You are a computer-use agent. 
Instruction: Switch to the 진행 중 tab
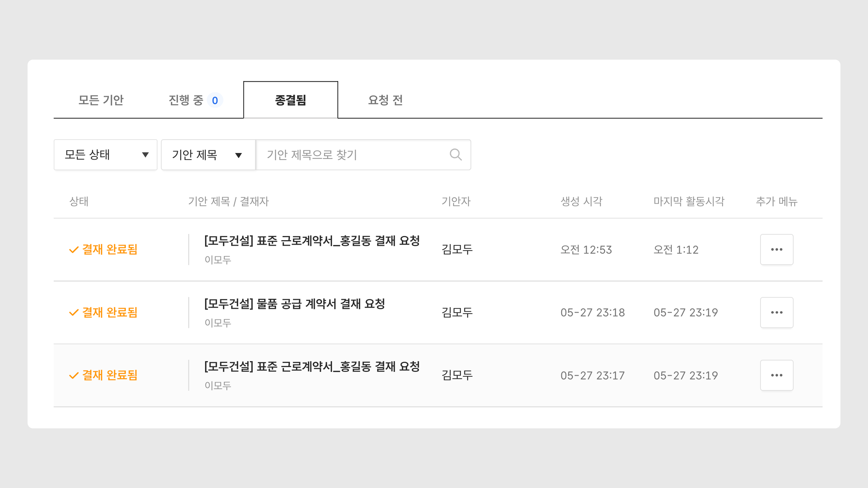186,100
